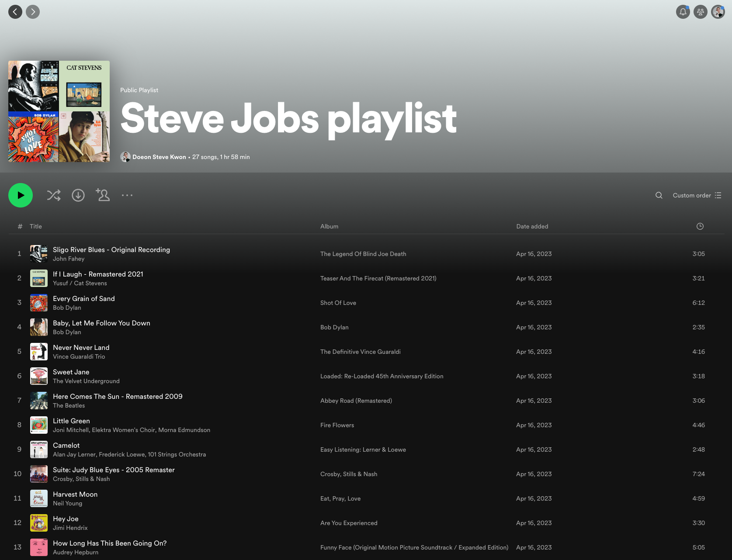Click the Sligo River Blues album thumbnail
Viewport: 732px width, 560px height.
tap(39, 254)
